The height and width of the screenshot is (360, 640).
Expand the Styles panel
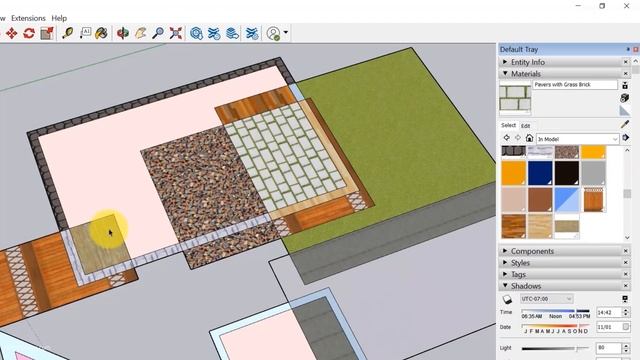[505, 262]
